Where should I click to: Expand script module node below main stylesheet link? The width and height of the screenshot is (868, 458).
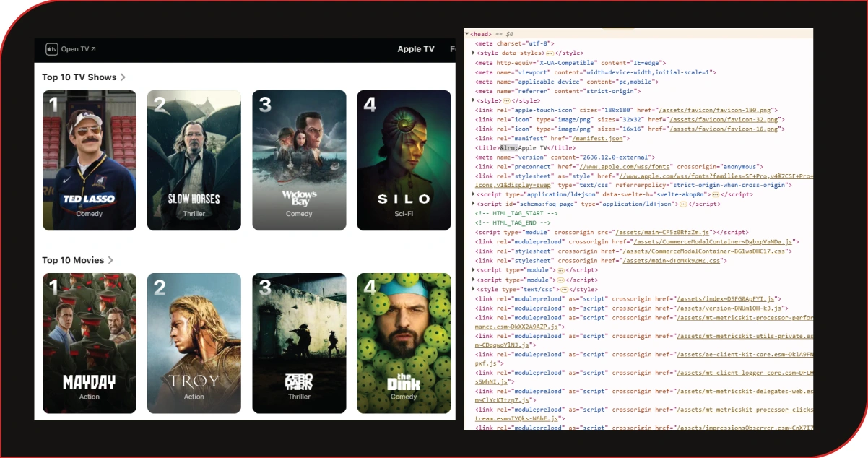click(473, 269)
